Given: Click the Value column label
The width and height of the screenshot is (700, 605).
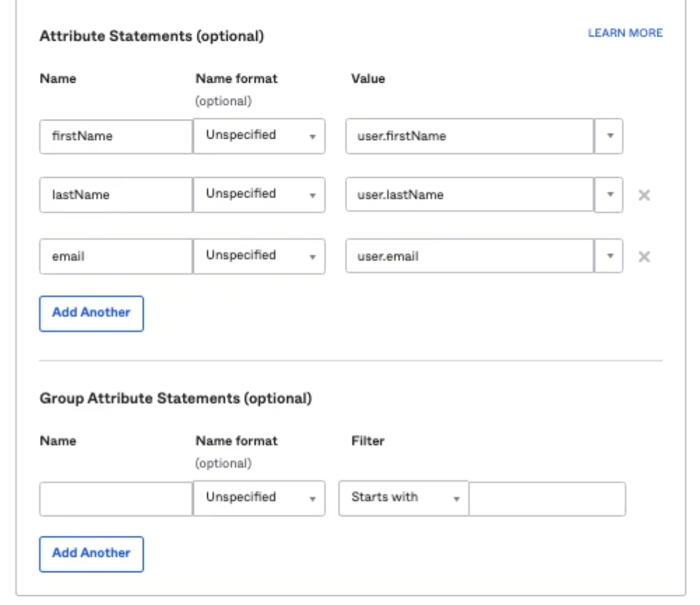Looking at the screenshot, I should point(368,78).
